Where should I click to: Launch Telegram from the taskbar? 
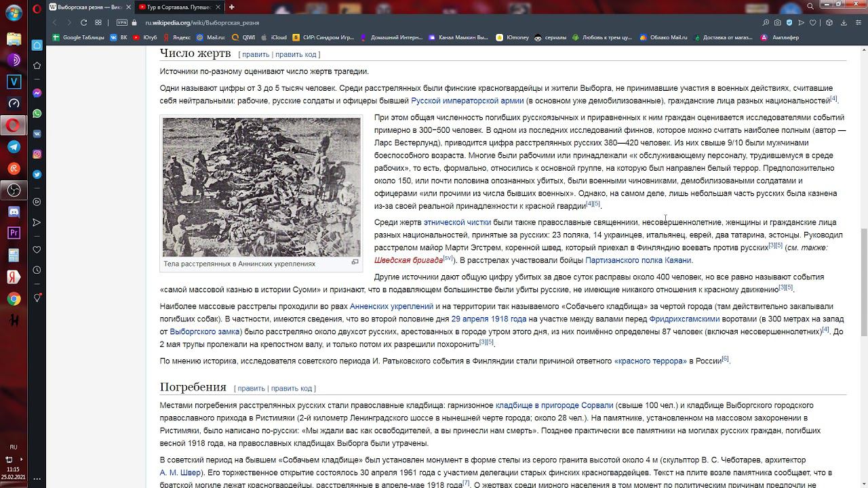[x=14, y=146]
